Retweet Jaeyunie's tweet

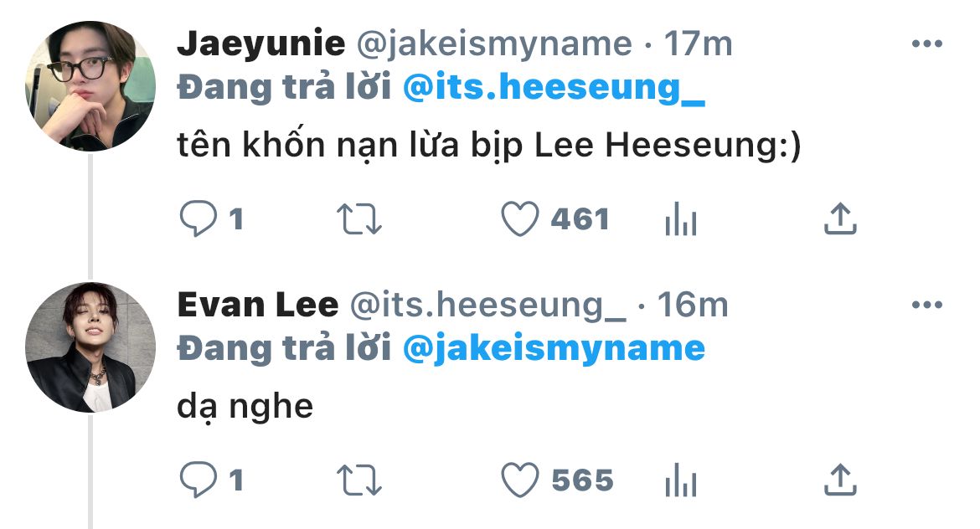point(359,219)
